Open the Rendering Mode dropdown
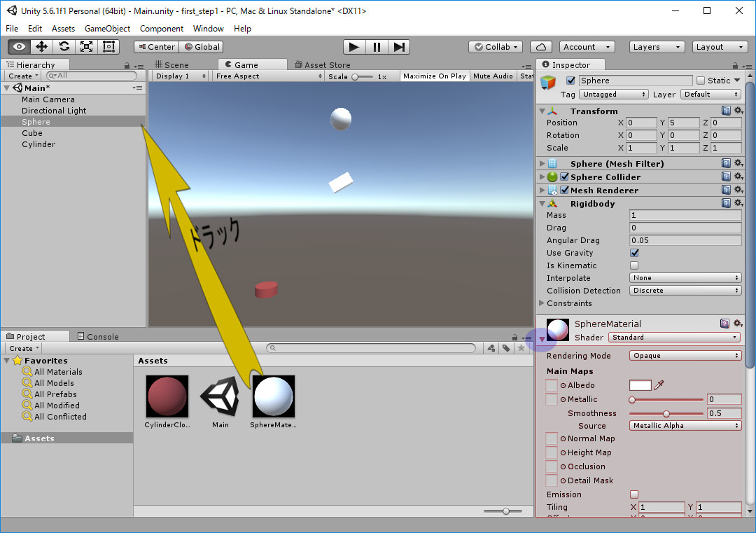The image size is (756, 533). (x=685, y=356)
